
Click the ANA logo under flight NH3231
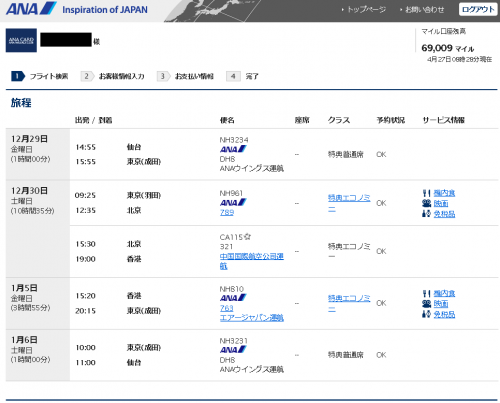pyautogui.click(x=233, y=349)
